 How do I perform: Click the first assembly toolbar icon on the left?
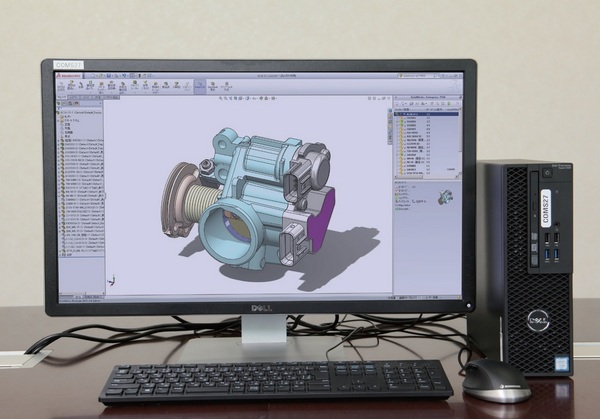coord(62,86)
